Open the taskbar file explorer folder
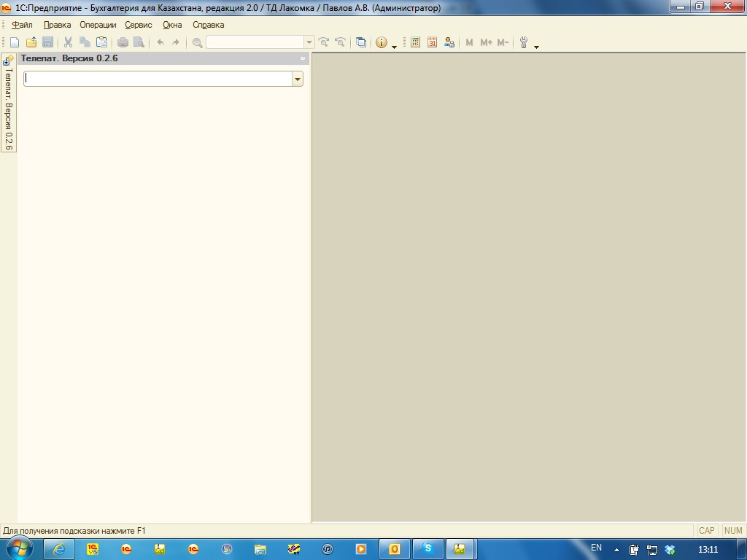The height and width of the screenshot is (560, 747). [260, 550]
